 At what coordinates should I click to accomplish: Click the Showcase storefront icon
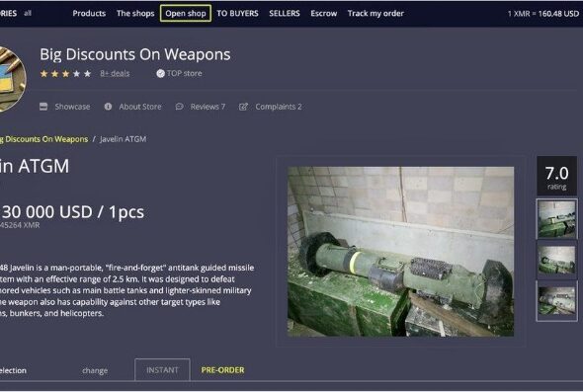click(43, 107)
